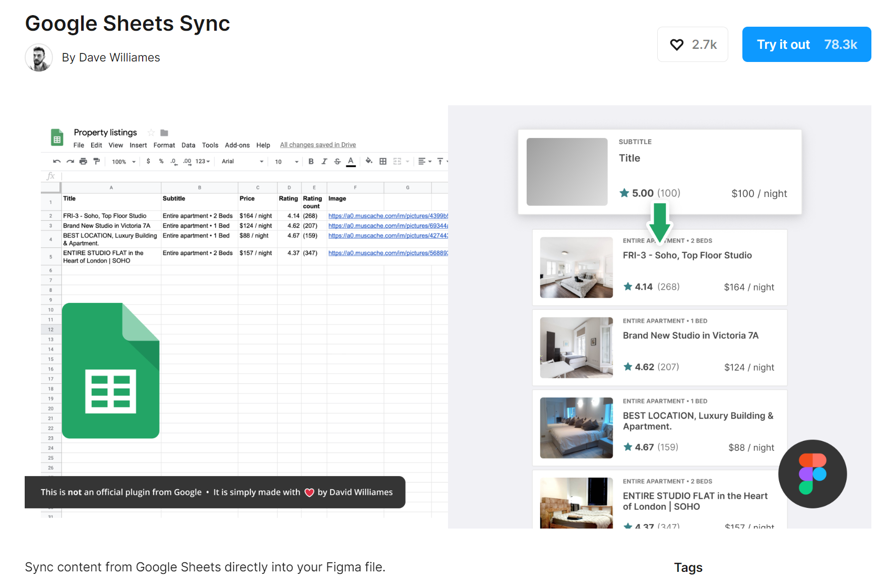Star the Property listings document
885x588 pixels.
pyautogui.click(x=151, y=133)
